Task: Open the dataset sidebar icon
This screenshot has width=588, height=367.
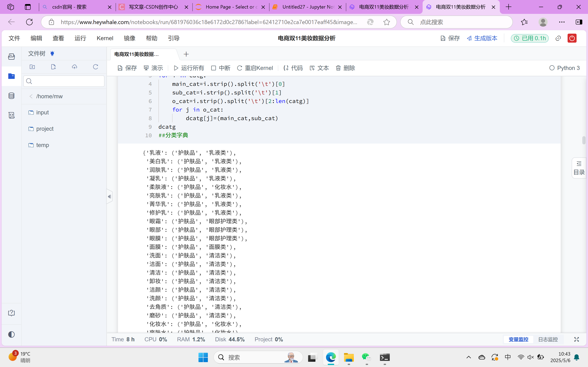Action: tap(11, 96)
